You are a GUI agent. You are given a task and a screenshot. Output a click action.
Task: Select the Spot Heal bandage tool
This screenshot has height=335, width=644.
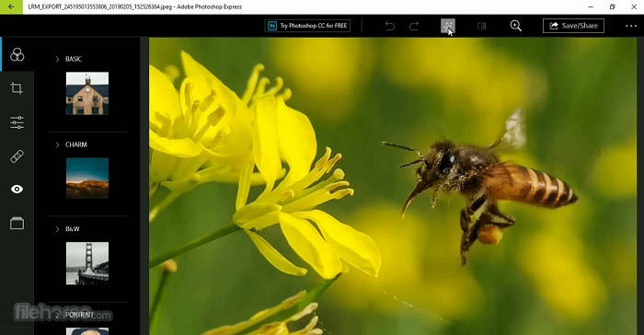[17, 156]
